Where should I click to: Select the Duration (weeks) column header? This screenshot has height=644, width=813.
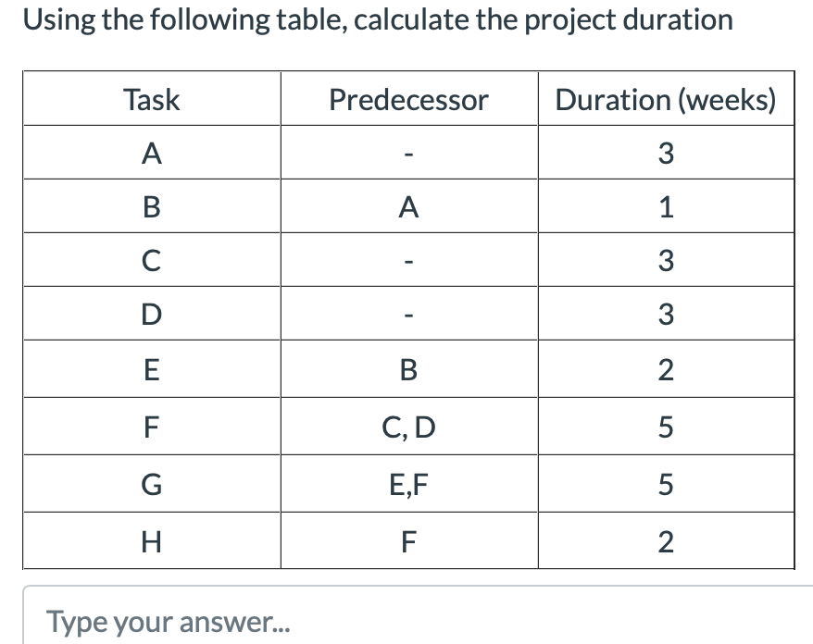[x=666, y=99]
